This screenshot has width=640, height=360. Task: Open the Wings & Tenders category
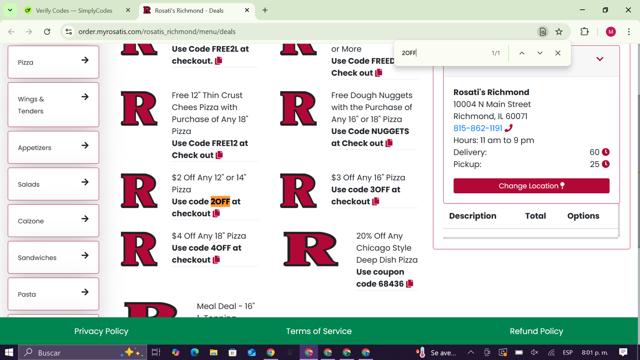(x=53, y=105)
